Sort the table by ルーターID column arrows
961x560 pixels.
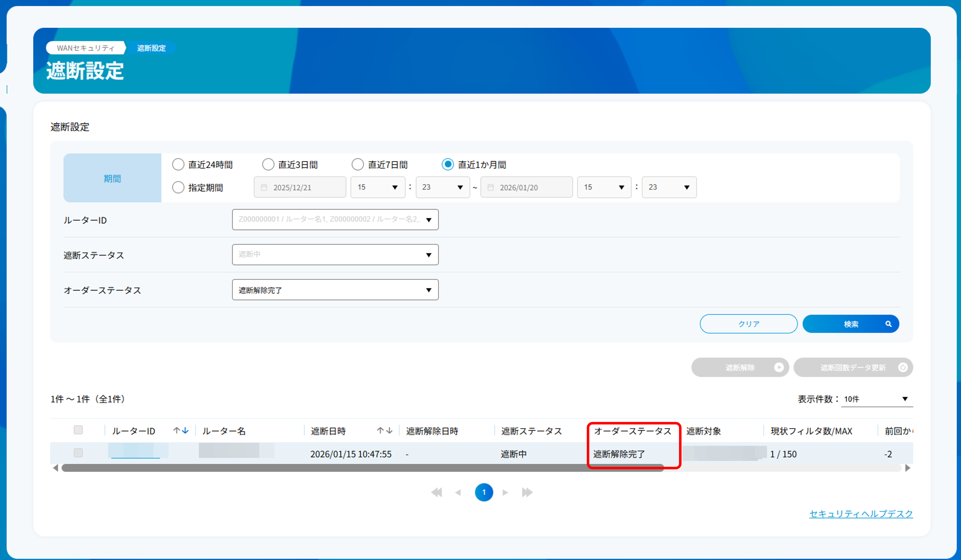click(181, 431)
